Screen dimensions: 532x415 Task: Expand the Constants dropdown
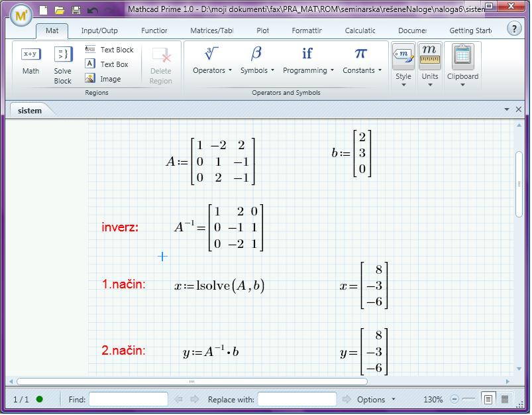pyautogui.click(x=362, y=60)
